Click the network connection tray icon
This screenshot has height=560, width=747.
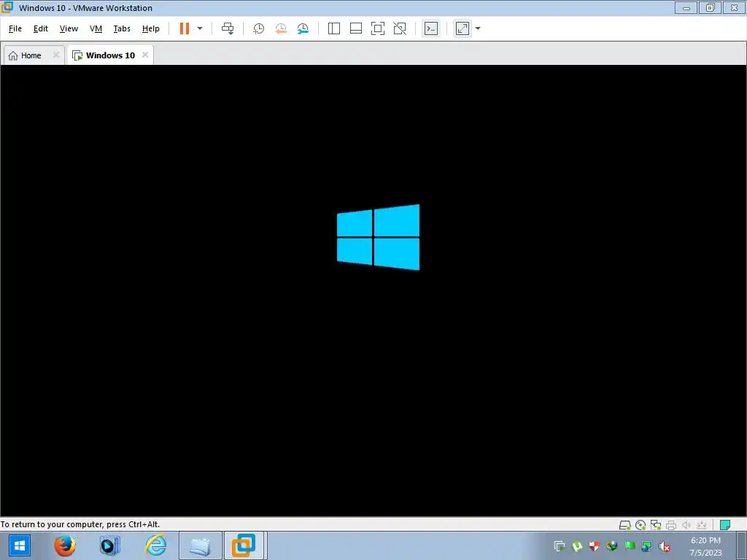click(646, 546)
